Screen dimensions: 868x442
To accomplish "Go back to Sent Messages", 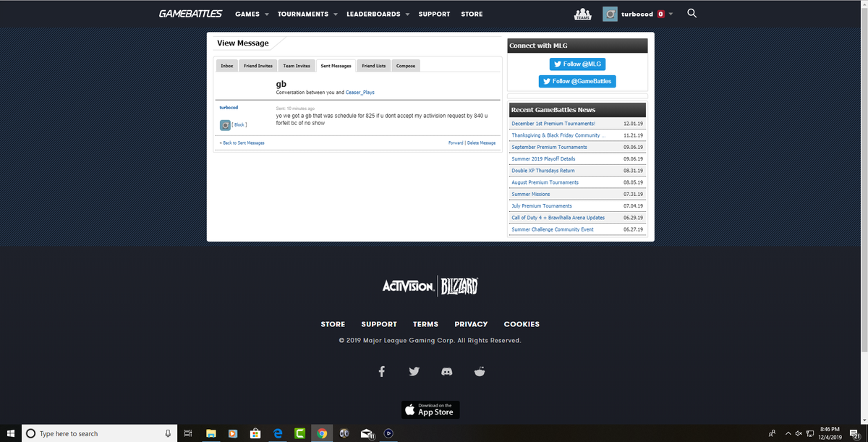I will pos(242,143).
